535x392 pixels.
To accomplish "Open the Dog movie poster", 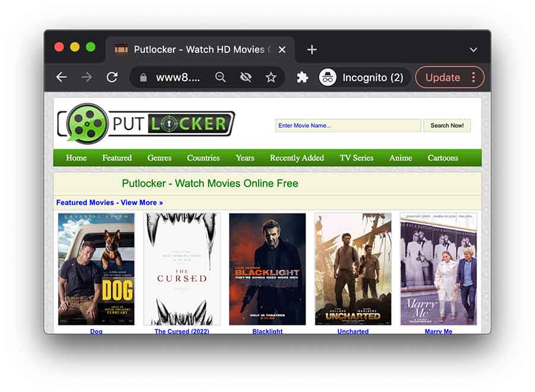I will tap(96, 269).
